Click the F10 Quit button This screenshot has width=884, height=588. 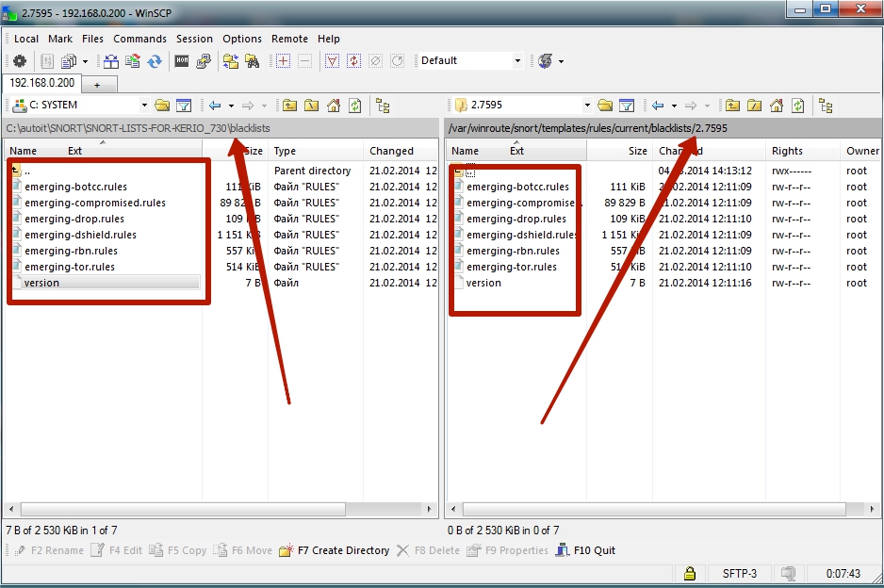586,550
